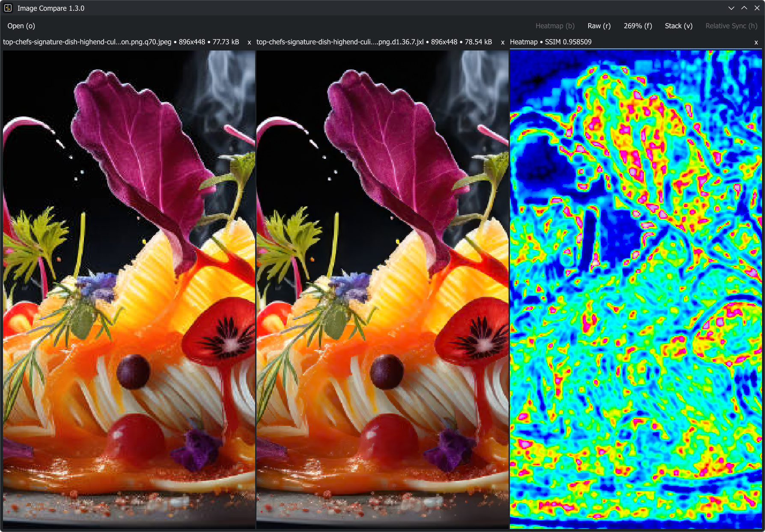The image size is (765, 532).
Task: Close the q70.jpeg image panel
Action: click(249, 42)
